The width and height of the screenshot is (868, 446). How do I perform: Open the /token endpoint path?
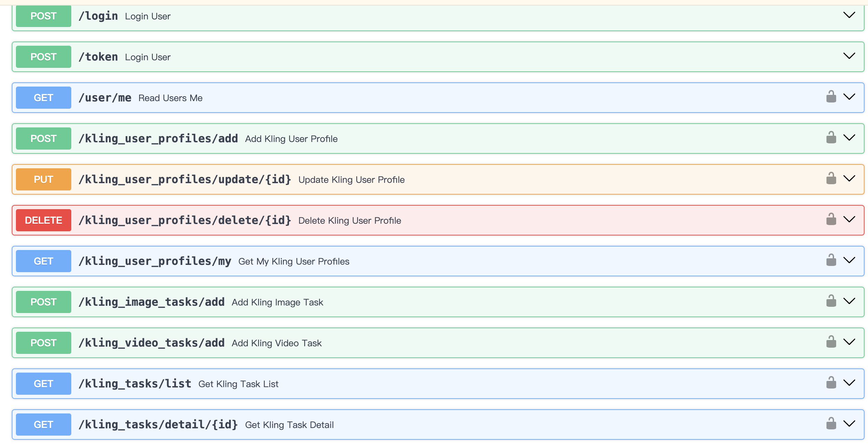[x=98, y=57]
